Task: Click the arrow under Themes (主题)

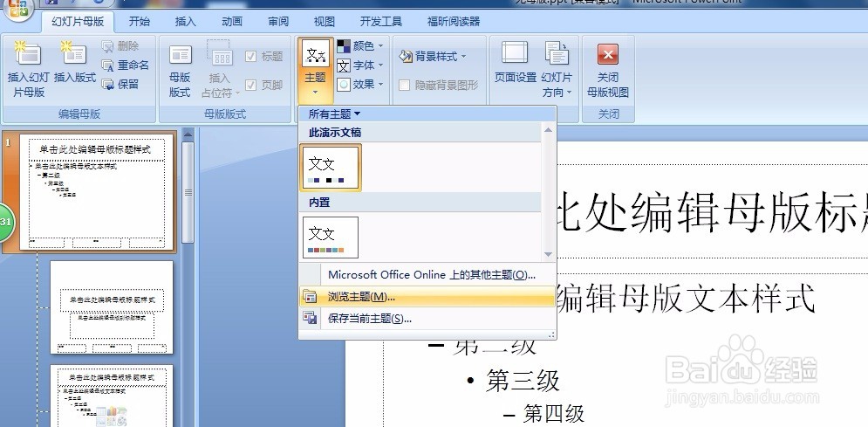Action: (315, 93)
